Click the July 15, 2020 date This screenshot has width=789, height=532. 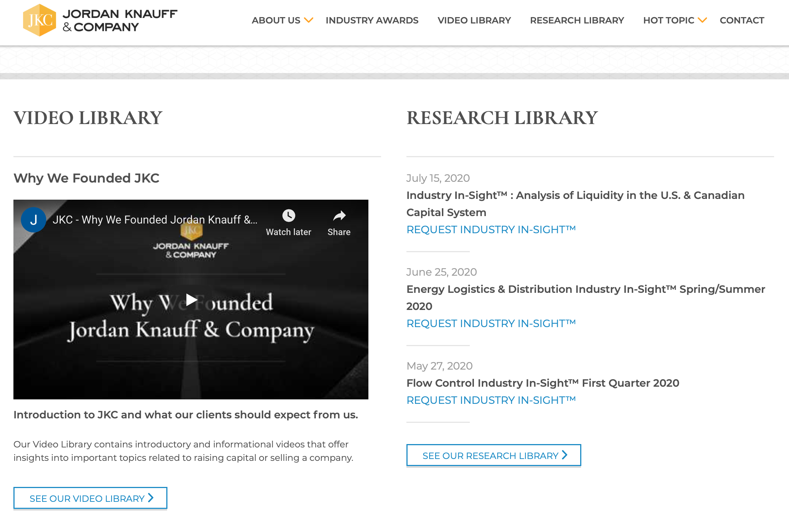[x=438, y=178]
